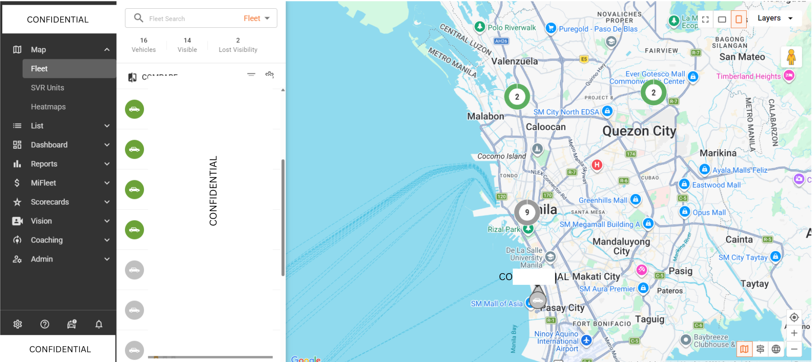The height and width of the screenshot is (362, 812).
Task: Select the globe satellite view toggle
Action: click(x=776, y=349)
